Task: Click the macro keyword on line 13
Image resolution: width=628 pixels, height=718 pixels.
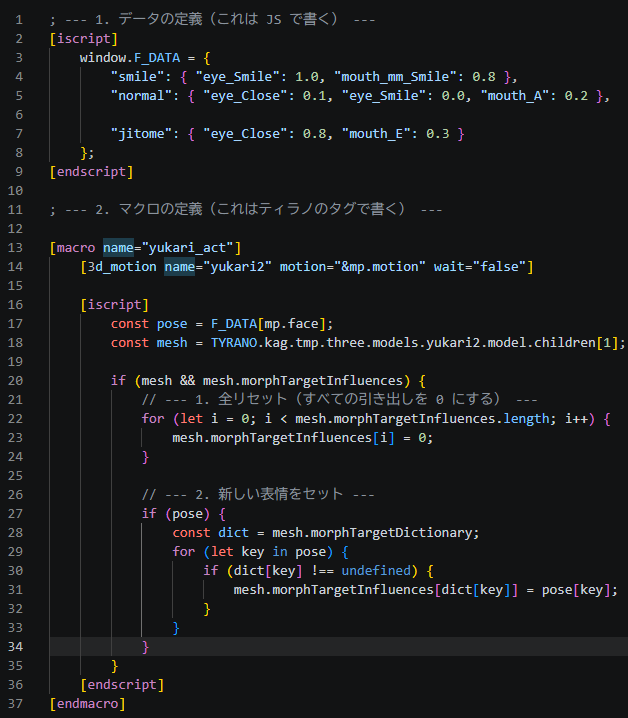Action: (x=76, y=248)
